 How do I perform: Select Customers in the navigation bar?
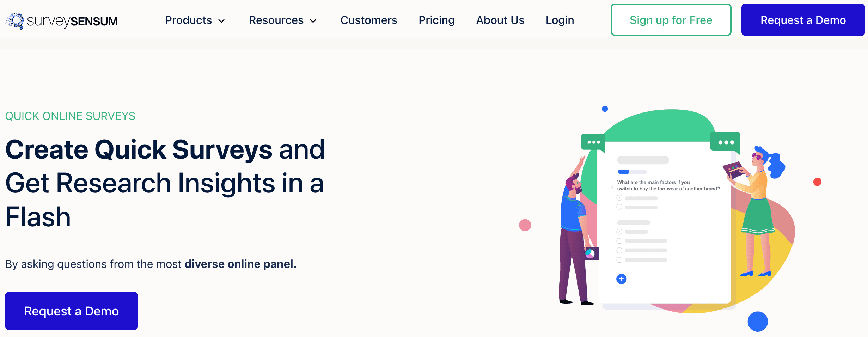(368, 20)
